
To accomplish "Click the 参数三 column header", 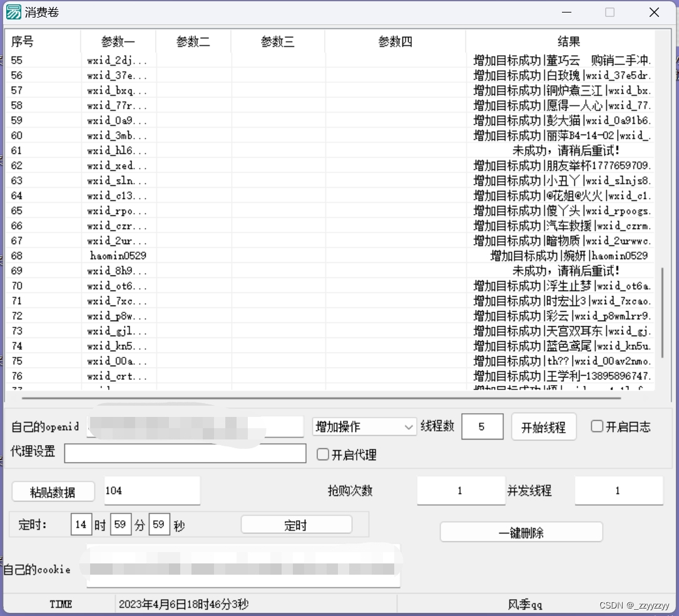I will [278, 41].
